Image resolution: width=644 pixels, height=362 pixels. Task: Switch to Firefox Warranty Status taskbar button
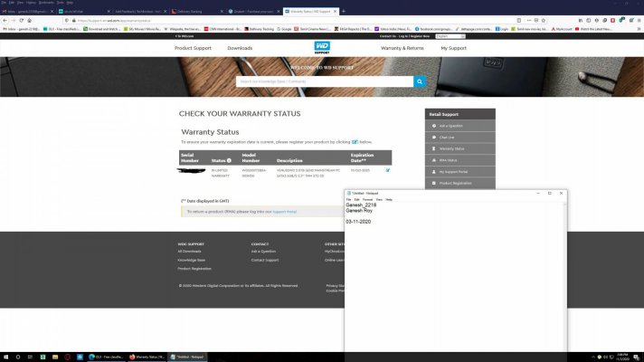[x=147, y=357]
